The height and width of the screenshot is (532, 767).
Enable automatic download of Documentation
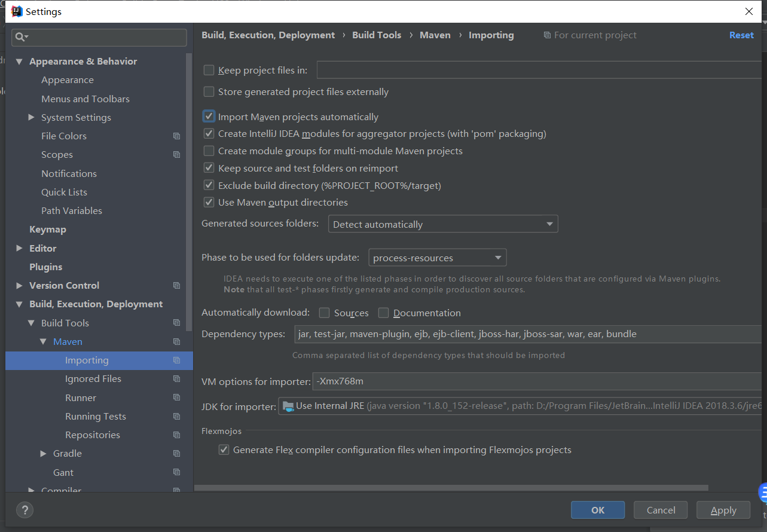click(x=384, y=313)
